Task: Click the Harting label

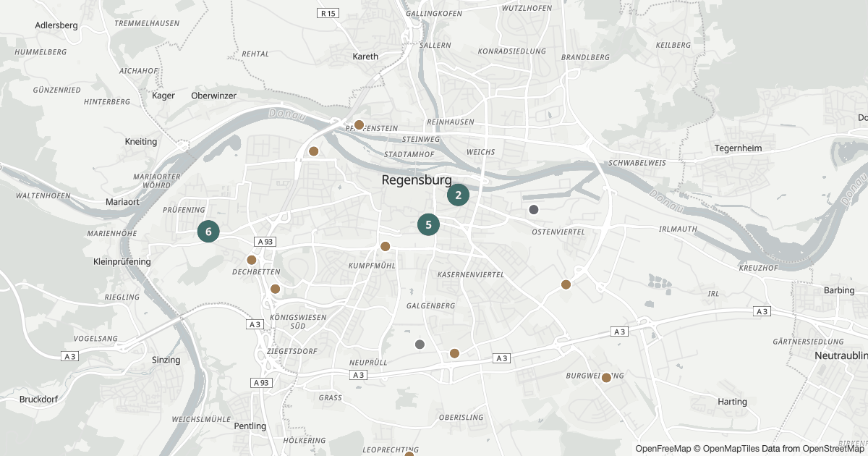Action: [x=733, y=402]
